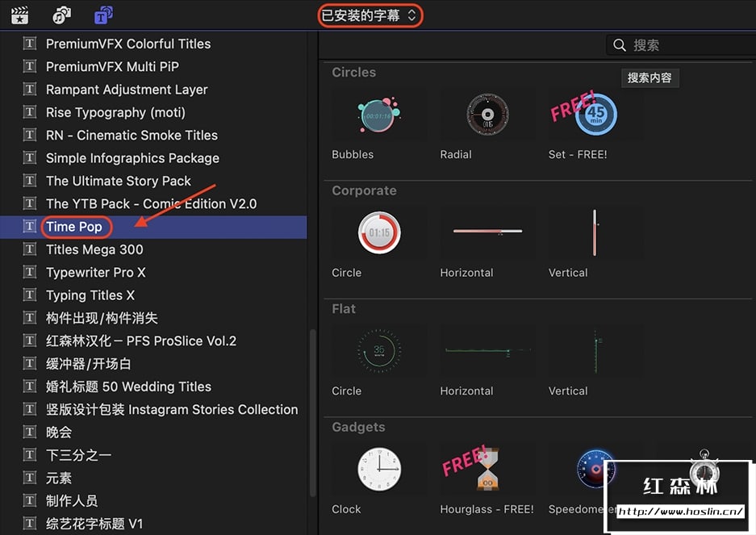Image resolution: width=756 pixels, height=535 pixels.
Task: Click the Gadgets section header
Action: tap(358, 427)
